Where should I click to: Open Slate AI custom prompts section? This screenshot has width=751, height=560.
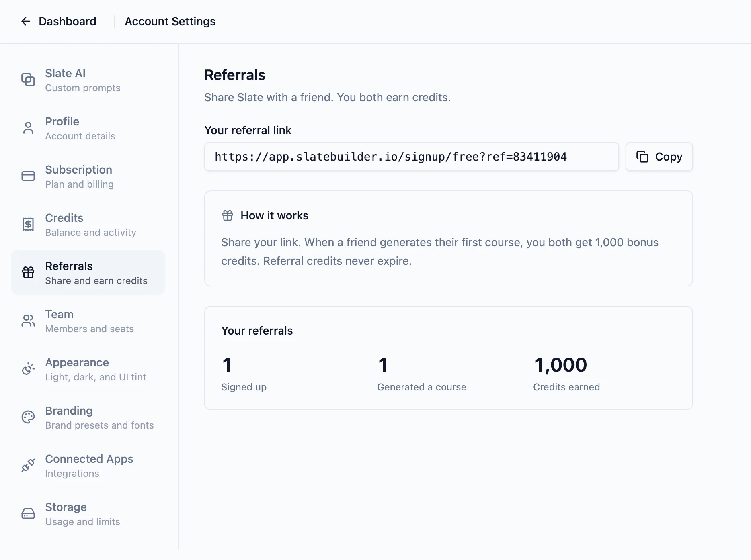[88, 80]
